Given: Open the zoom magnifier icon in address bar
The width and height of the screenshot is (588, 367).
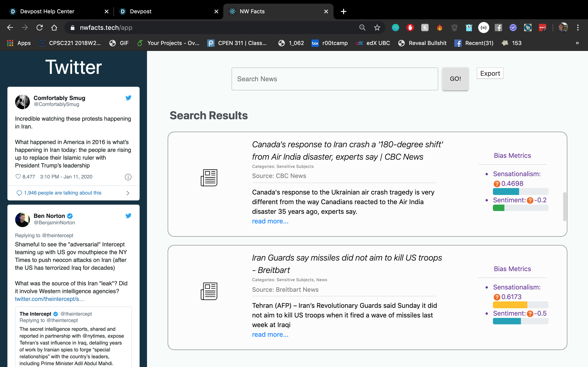Looking at the screenshot, I should 362,28.
